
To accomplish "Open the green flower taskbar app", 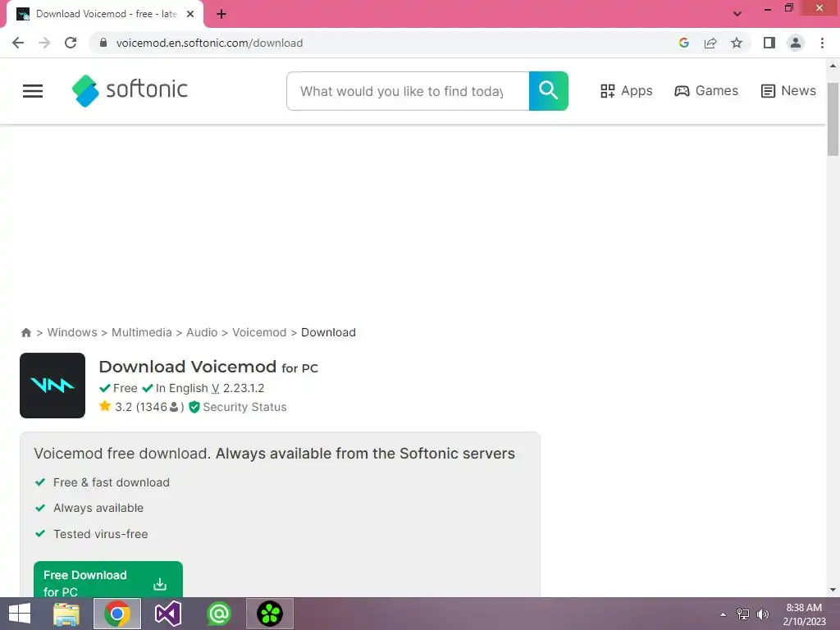I will coord(269,614).
